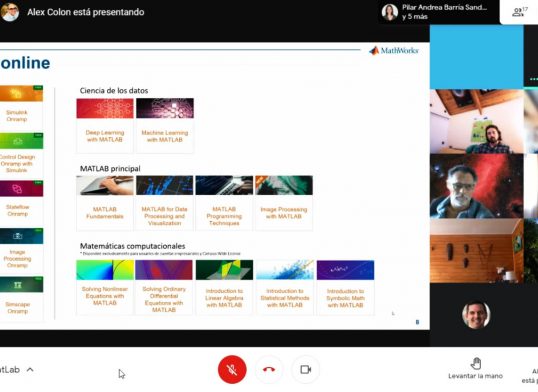The image size is (538, 392).
Task: Select the man with nebula background tile
Action: click(477, 186)
